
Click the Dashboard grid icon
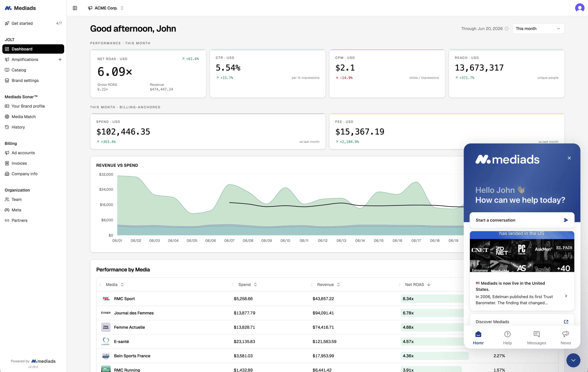tap(7, 49)
